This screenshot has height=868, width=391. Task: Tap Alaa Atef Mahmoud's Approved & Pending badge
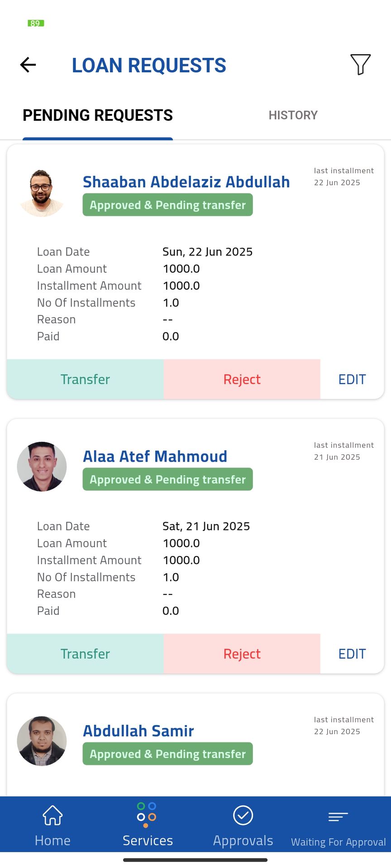pos(167,479)
